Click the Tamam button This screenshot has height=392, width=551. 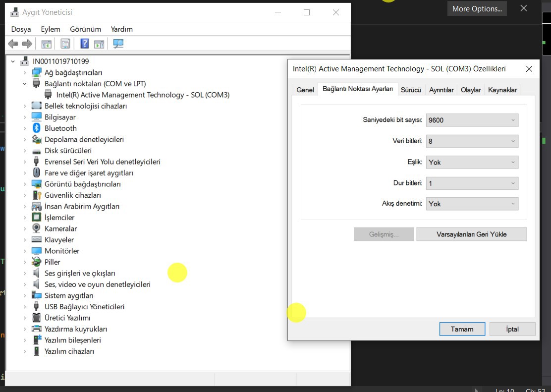click(462, 329)
